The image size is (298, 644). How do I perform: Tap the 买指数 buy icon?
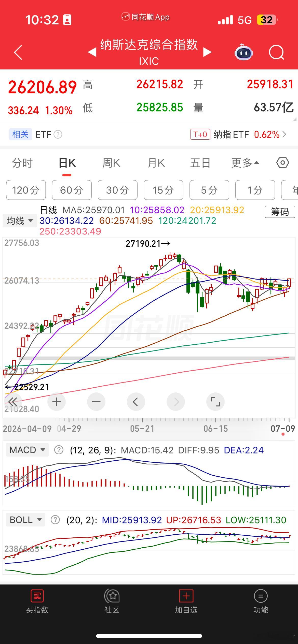click(x=37, y=596)
